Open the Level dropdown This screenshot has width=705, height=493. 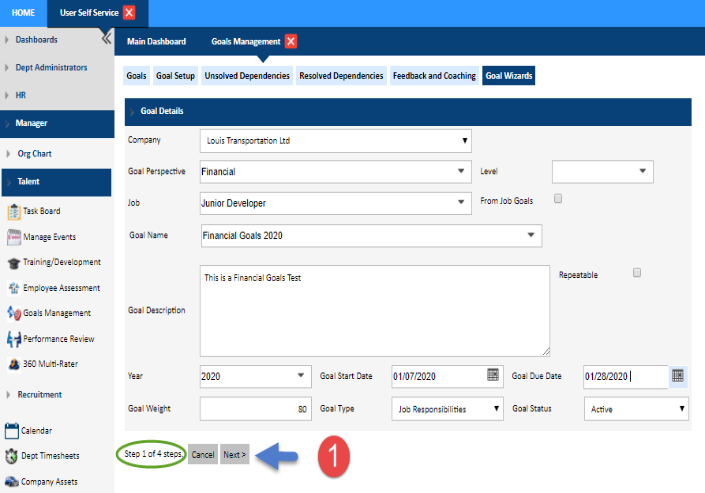click(602, 171)
